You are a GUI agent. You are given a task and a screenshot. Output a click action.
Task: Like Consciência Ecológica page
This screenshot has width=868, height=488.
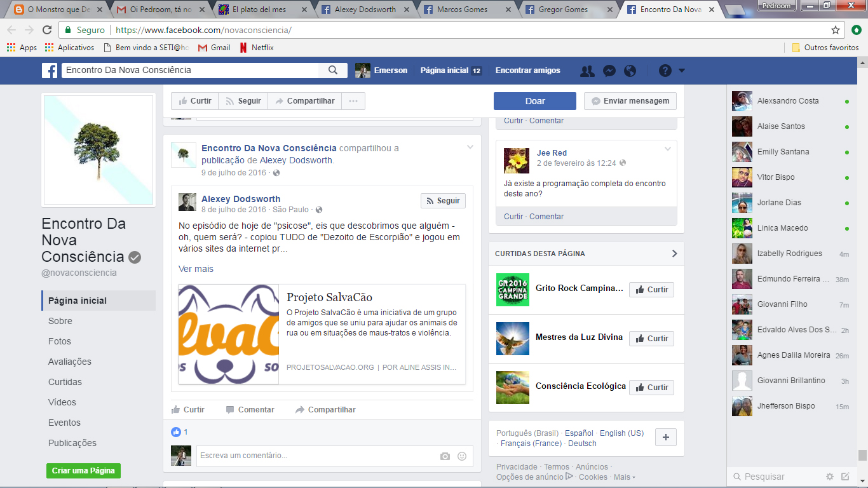651,388
